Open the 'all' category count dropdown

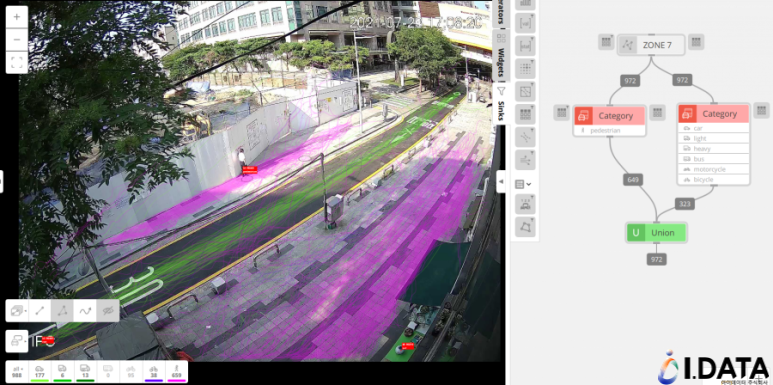coord(17,372)
